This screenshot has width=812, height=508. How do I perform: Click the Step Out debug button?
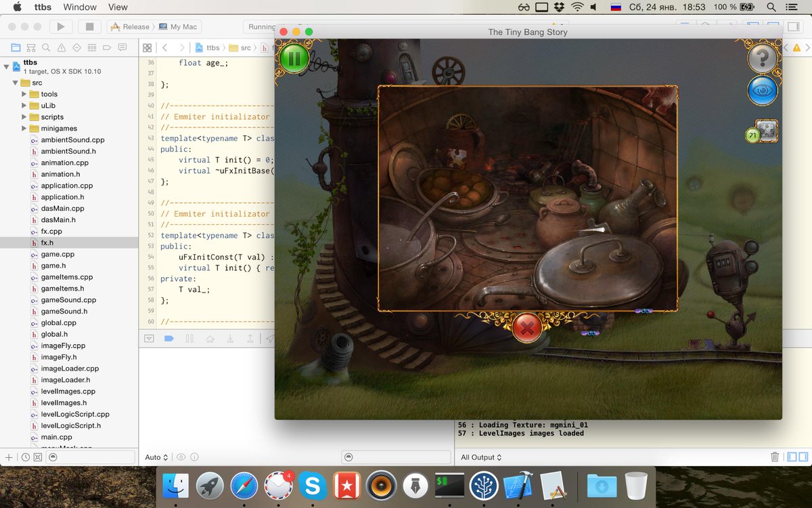[x=250, y=339]
